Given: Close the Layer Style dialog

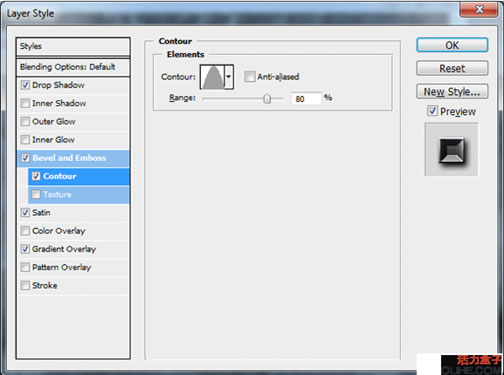Looking at the screenshot, I should click(x=479, y=9).
